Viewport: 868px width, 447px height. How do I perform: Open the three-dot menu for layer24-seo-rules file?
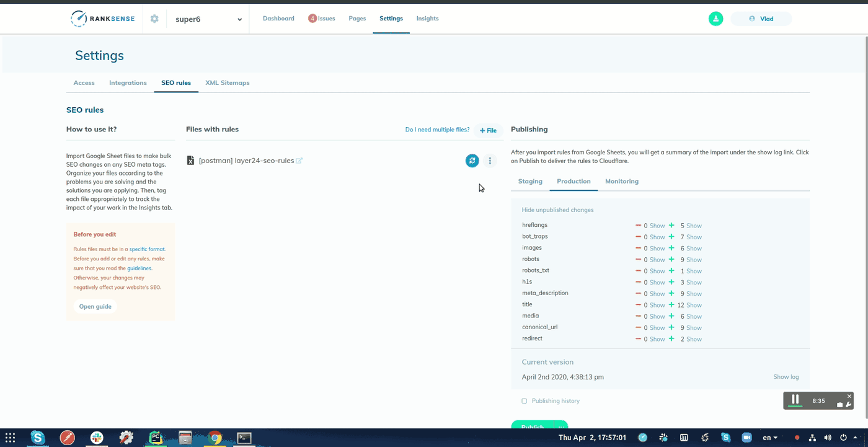click(490, 161)
